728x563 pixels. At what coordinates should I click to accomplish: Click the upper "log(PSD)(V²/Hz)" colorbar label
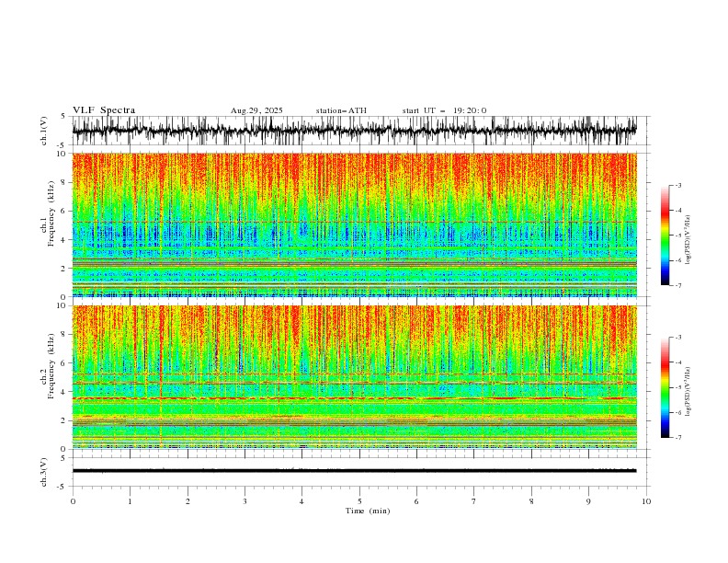click(688, 240)
